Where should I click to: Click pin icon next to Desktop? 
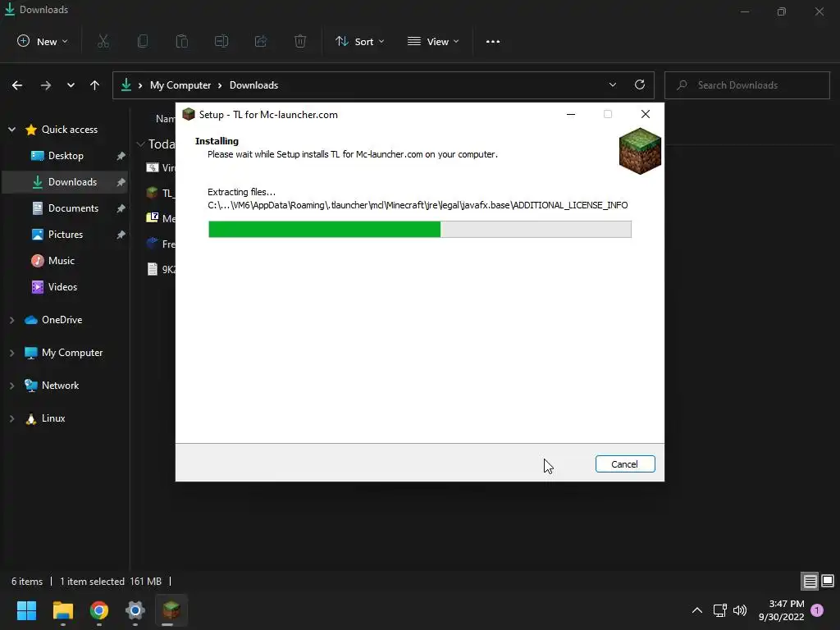121,155
